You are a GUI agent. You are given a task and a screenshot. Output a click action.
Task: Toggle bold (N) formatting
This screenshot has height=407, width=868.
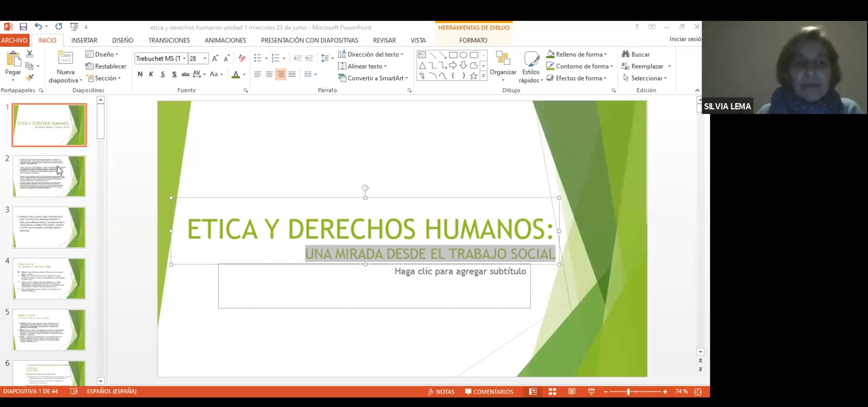[140, 74]
